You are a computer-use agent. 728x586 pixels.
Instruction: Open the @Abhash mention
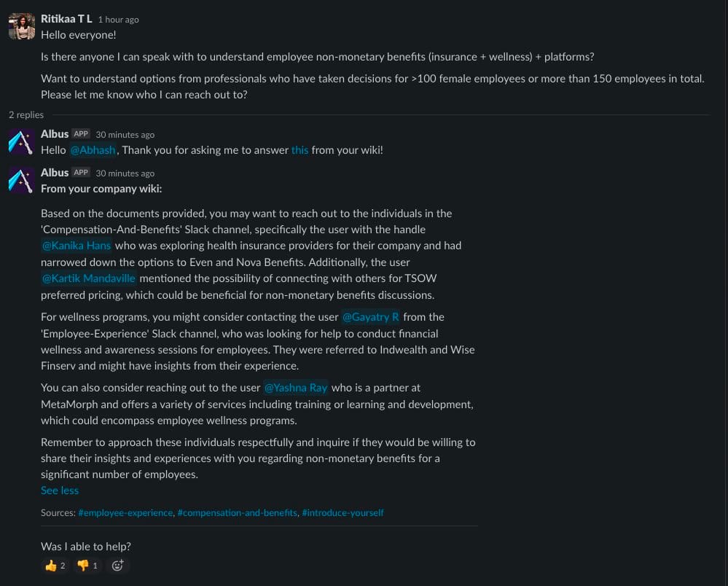click(x=93, y=150)
